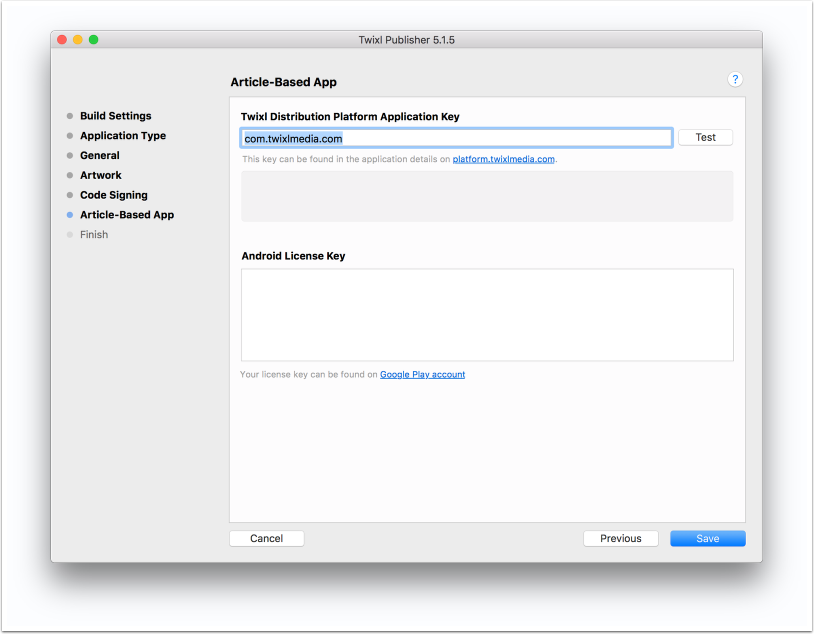The width and height of the screenshot is (814, 634).
Task: Select Build Settings step in sidebar
Action: (x=115, y=116)
